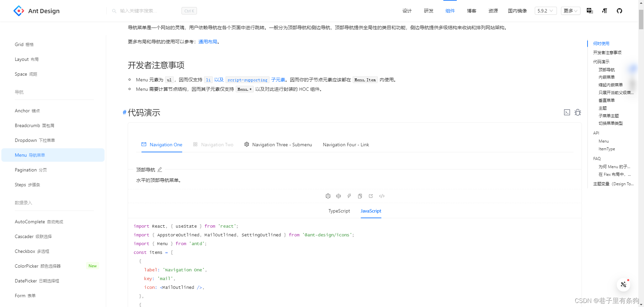Edit the 顶部导航 demo title with the pencil icon
The width and height of the screenshot is (644, 307).
[160, 169]
